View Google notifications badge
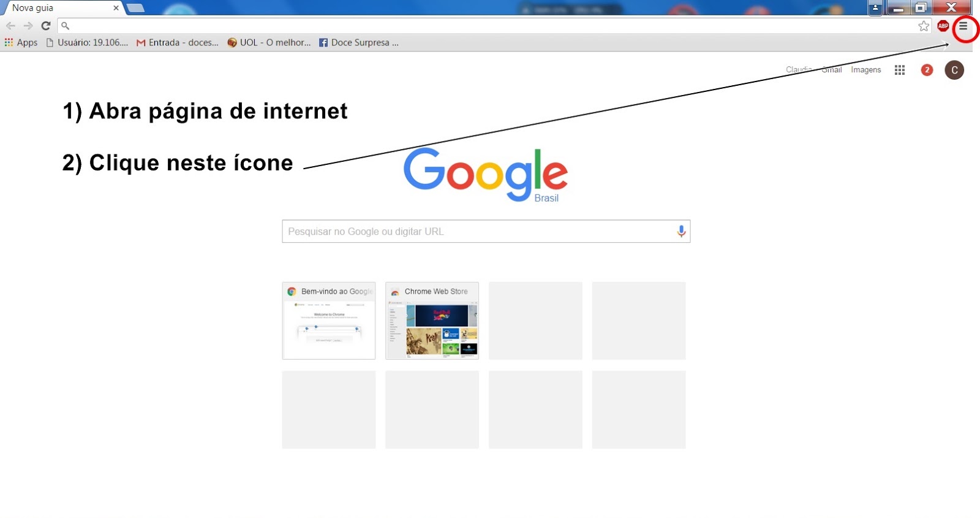 pos(927,70)
